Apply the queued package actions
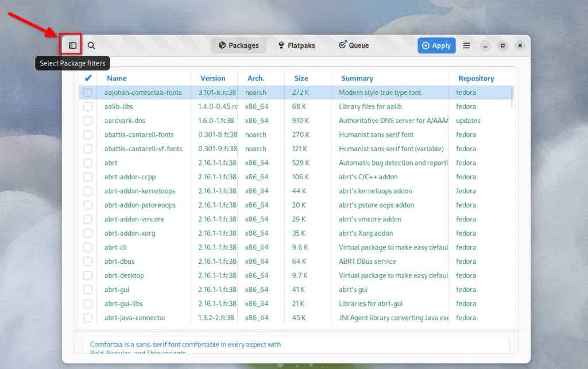Screen dimensions: 588x369 click(436, 45)
